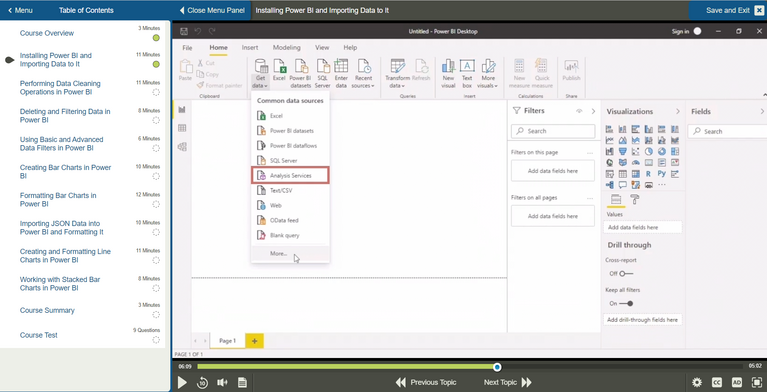The image size is (767, 392).
Task: Toggle audio description AD
Action: point(737,382)
